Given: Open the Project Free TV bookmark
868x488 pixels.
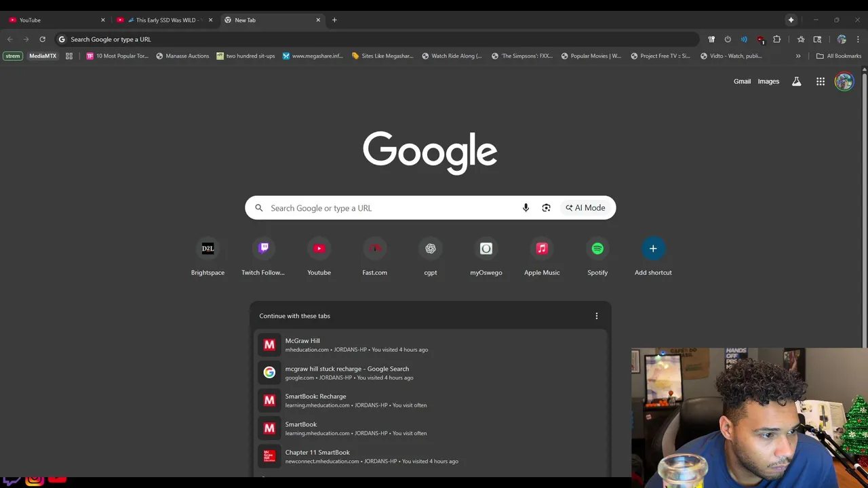Looking at the screenshot, I should tap(660, 56).
